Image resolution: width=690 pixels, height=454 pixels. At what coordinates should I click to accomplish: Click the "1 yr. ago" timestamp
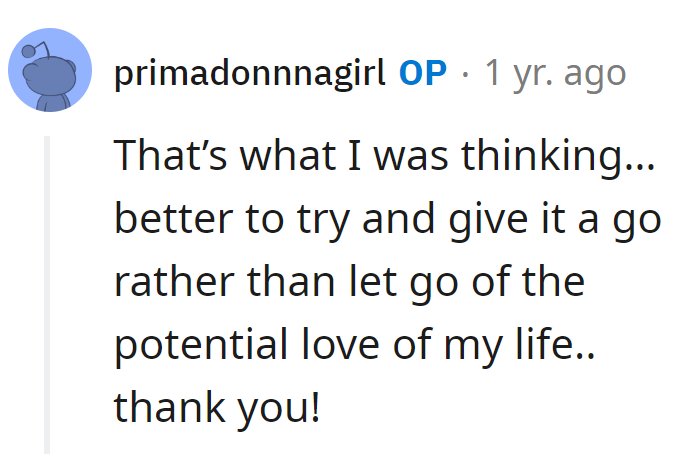(x=555, y=73)
